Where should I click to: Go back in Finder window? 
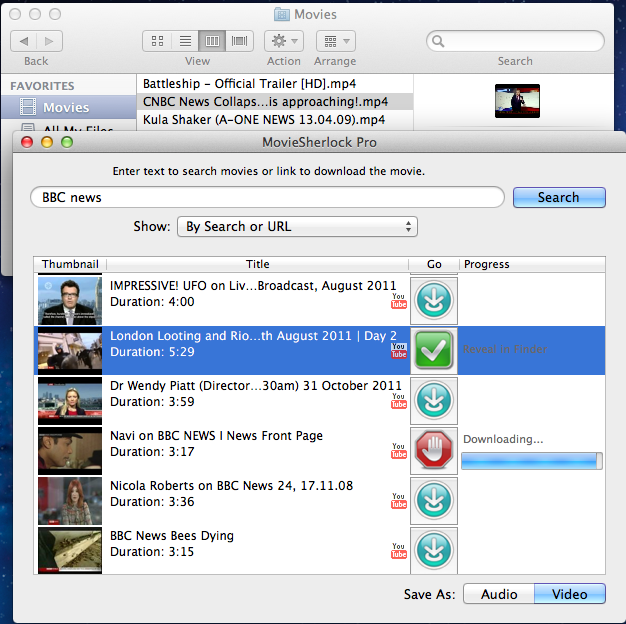tap(24, 41)
